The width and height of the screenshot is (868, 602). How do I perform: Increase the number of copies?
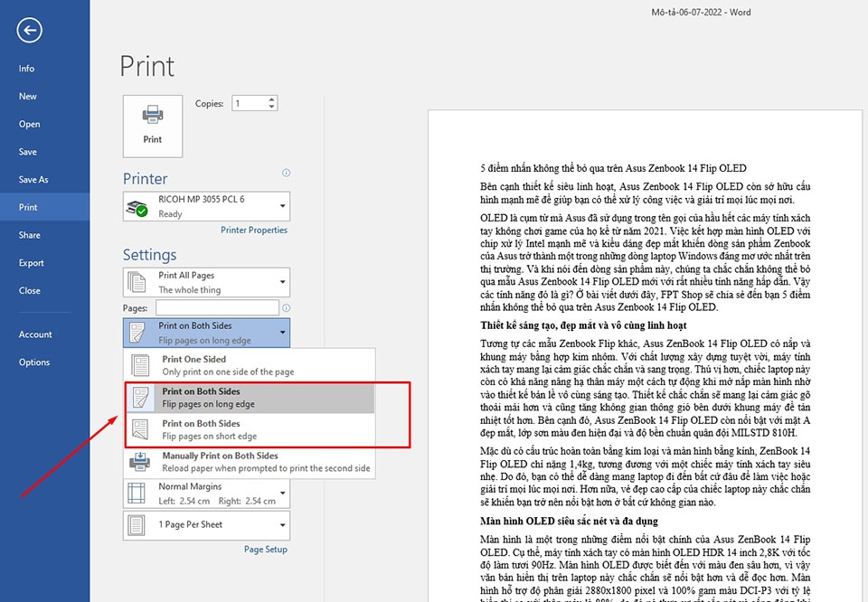point(272,99)
